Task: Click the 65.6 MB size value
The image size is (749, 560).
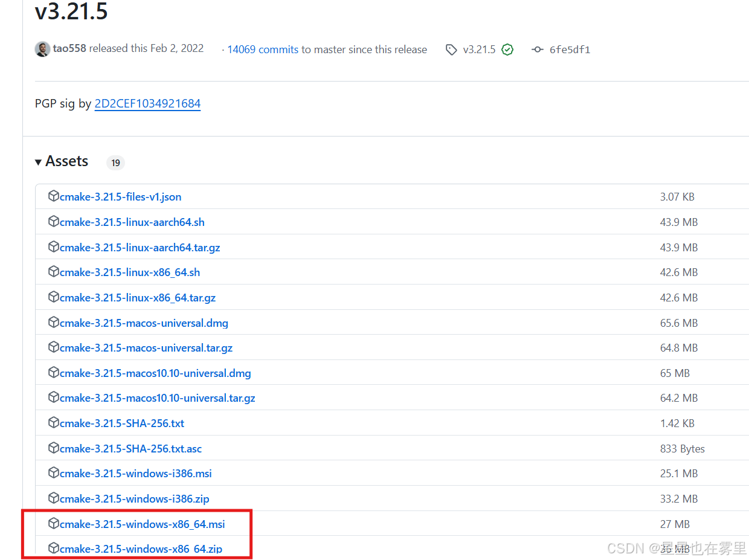Action: 679,323
